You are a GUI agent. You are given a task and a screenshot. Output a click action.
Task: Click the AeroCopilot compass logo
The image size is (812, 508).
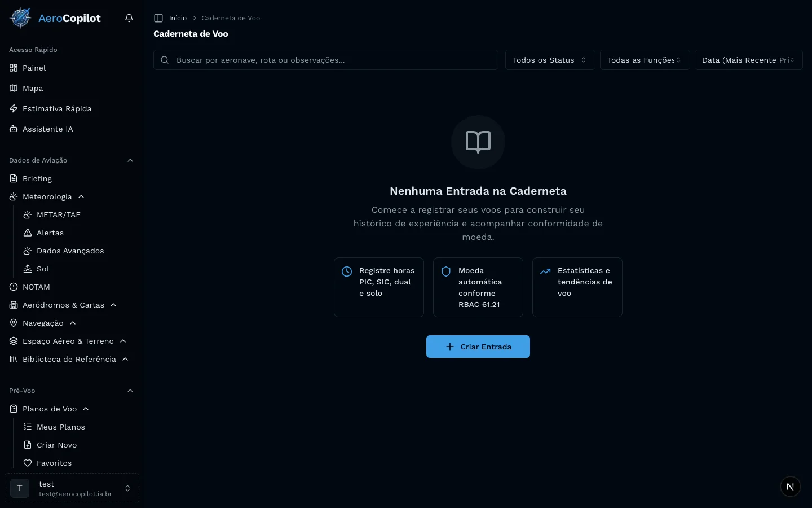coord(21,18)
